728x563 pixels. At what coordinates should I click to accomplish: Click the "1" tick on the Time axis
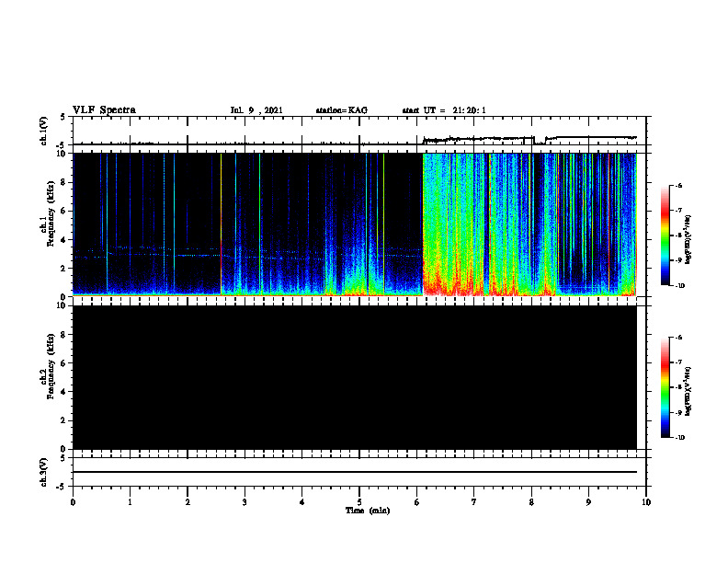pos(130,502)
